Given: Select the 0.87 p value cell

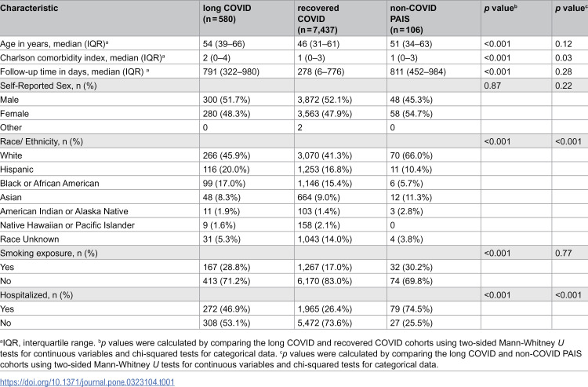Looking at the screenshot, I should [492, 86].
